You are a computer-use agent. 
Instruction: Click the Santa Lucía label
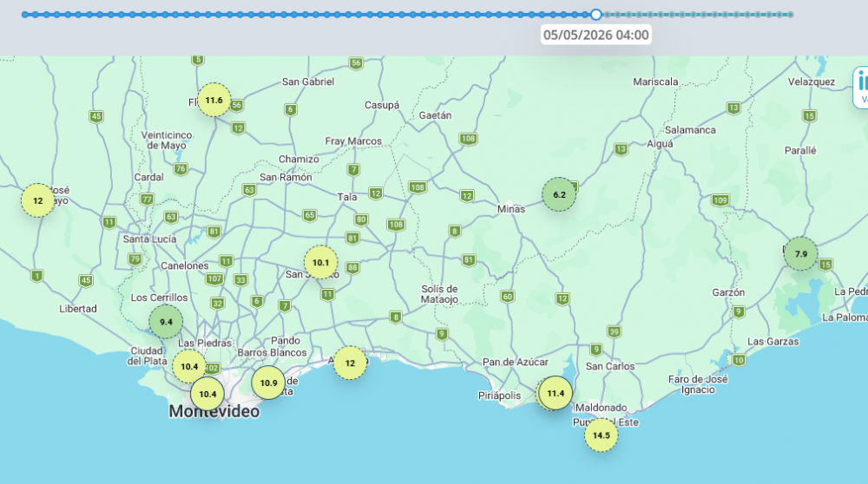click(149, 239)
